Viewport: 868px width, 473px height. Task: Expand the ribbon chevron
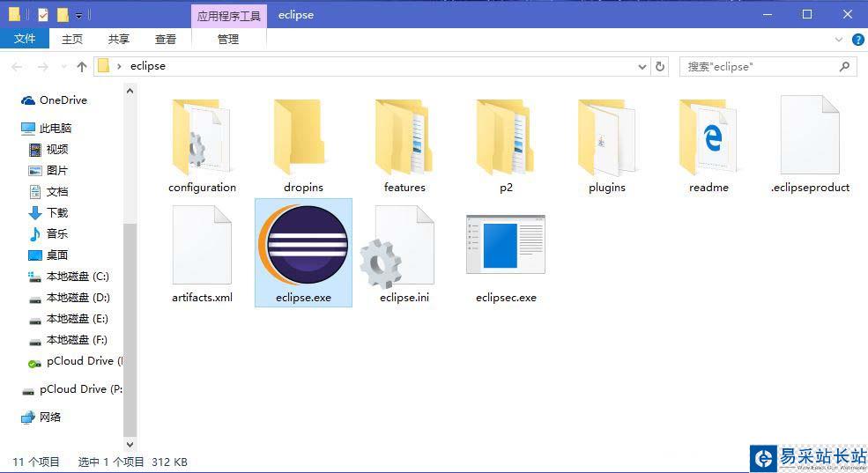(839, 40)
